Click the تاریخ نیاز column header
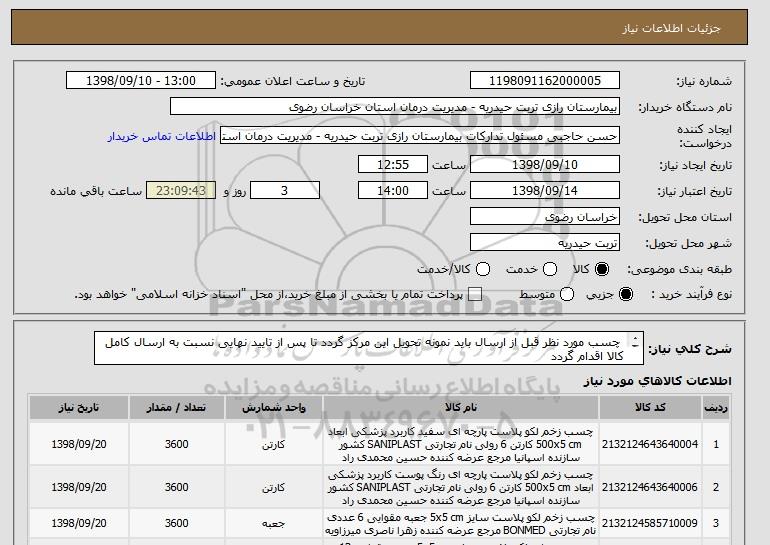 (x=79, y=408)
